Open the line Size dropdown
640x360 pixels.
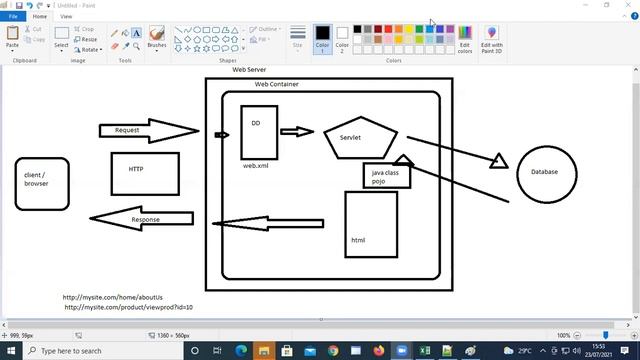click(298, 39)
